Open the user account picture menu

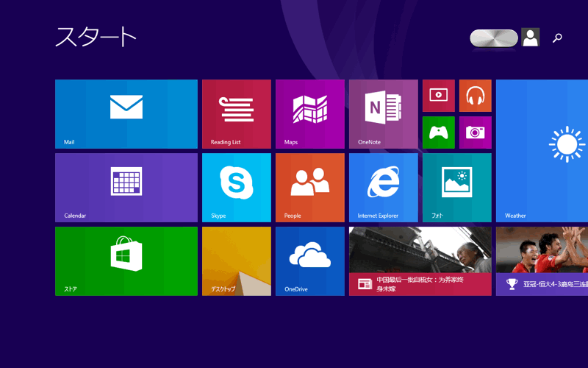530,38
